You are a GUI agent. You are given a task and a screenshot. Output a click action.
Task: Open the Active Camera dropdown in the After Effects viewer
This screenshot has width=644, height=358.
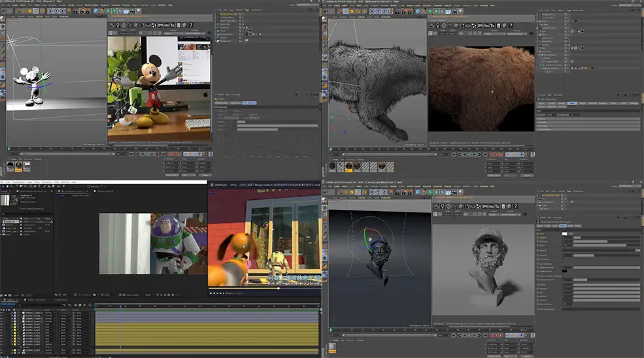[133, 295]
